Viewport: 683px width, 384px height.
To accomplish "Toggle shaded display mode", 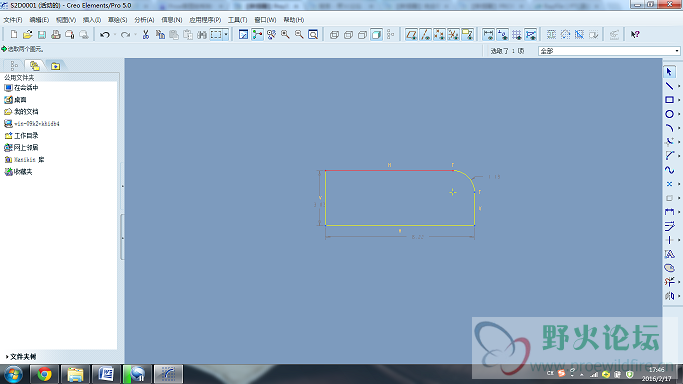I will (x=377, y=34).
